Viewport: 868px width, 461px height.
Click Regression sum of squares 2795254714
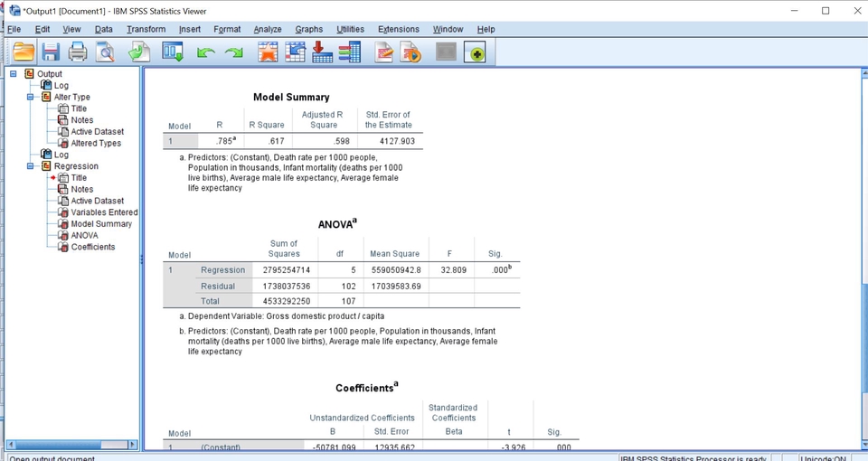point(287,270)
